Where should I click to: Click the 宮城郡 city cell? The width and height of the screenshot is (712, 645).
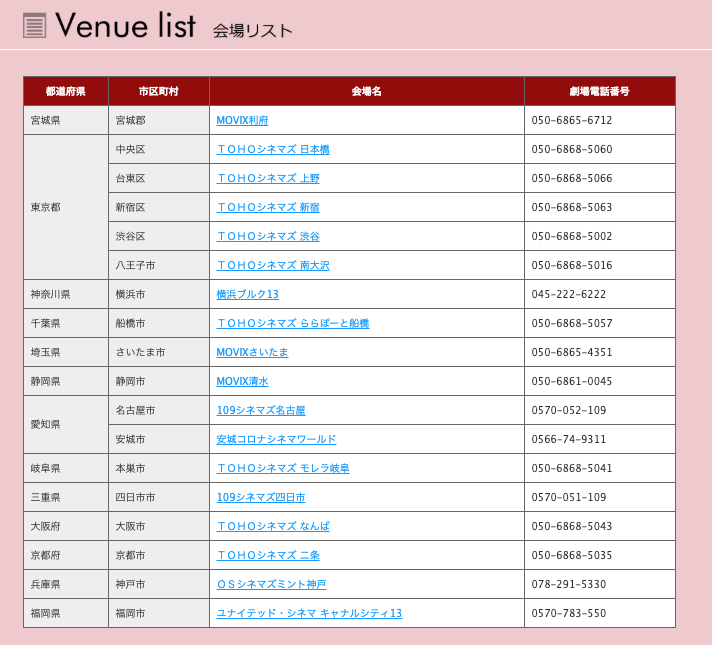[159, 120]
